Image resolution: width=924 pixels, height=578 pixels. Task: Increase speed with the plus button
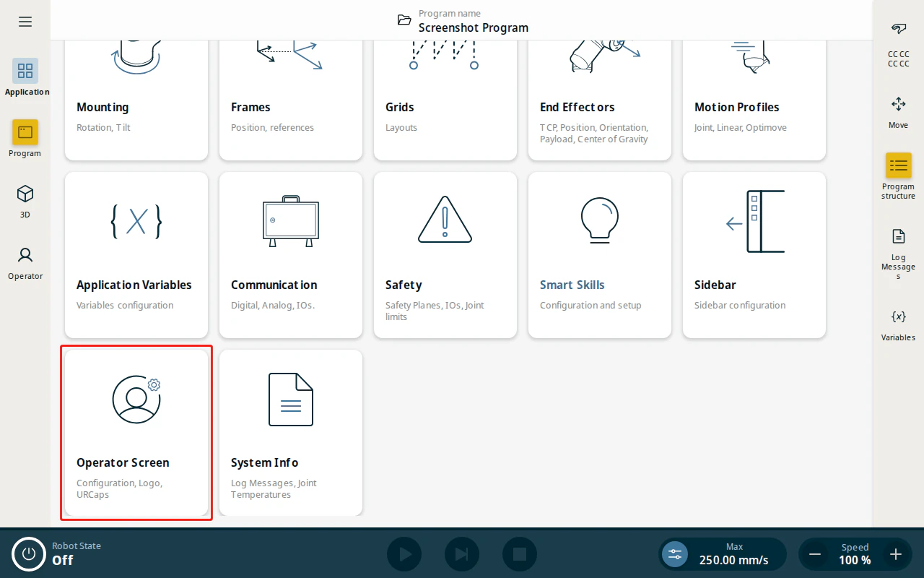click(x=896, y=554)
